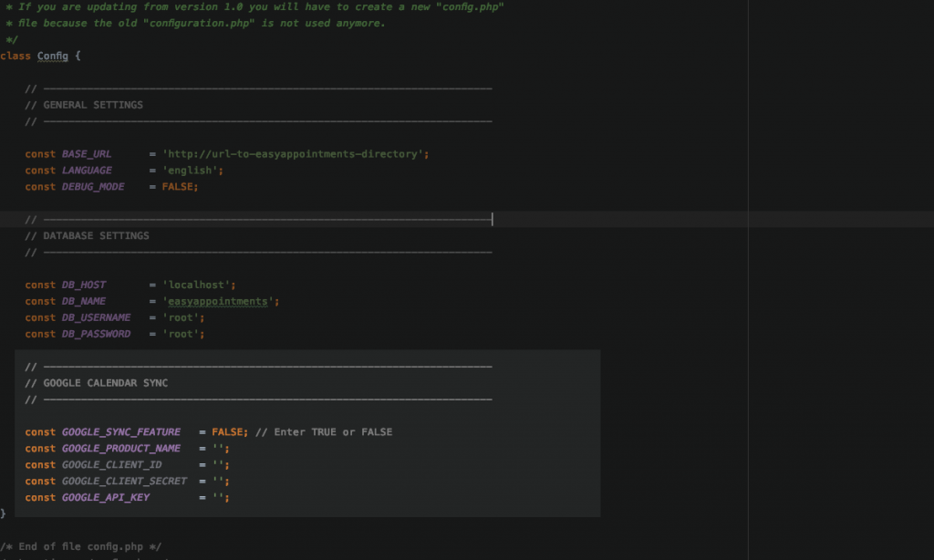934x560 pixels.
Task: Click the 'localhost' string value
Action: [196, 285]
